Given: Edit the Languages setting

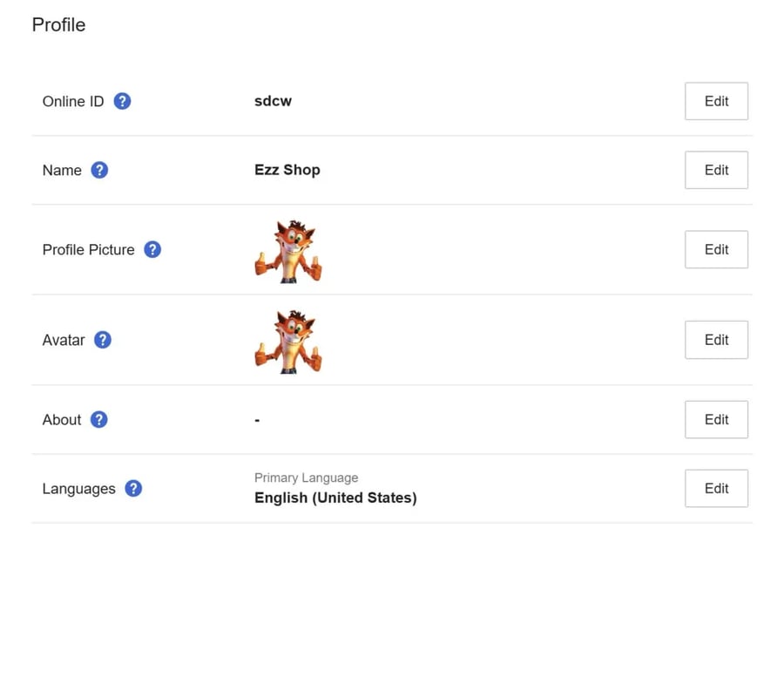Looking at the screenshot, I should [716, 489].
